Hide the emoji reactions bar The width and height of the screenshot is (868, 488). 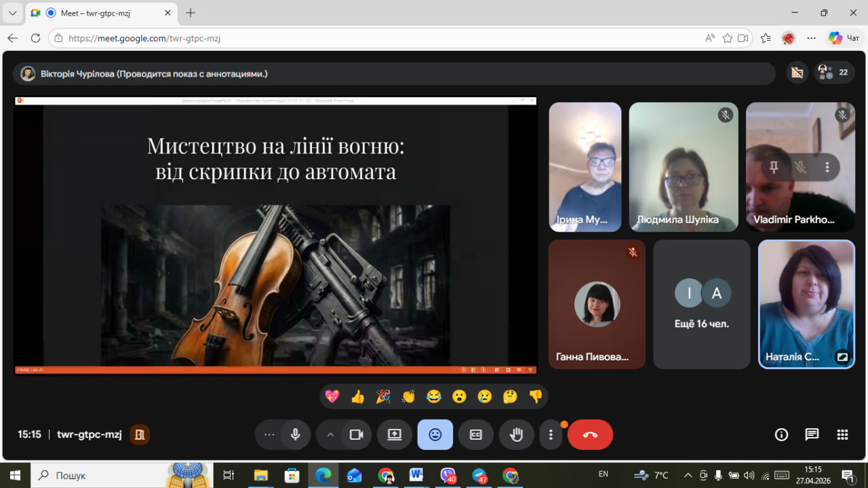pos(435,435)
